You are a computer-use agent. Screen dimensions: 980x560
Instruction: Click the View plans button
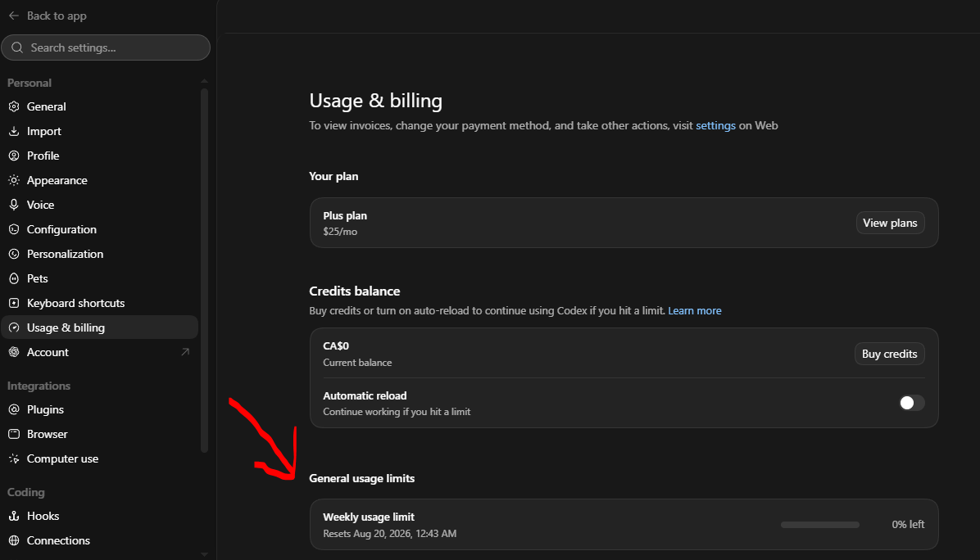click(890, 223)
